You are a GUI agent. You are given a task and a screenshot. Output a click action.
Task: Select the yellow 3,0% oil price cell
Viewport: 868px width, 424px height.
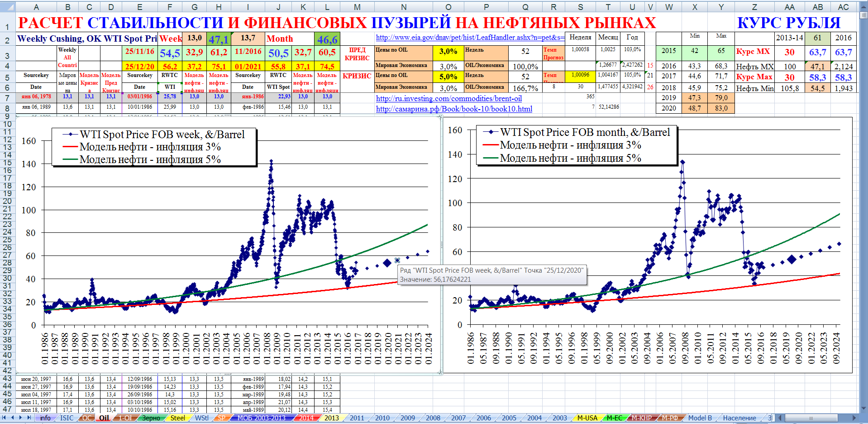[448, 52]
